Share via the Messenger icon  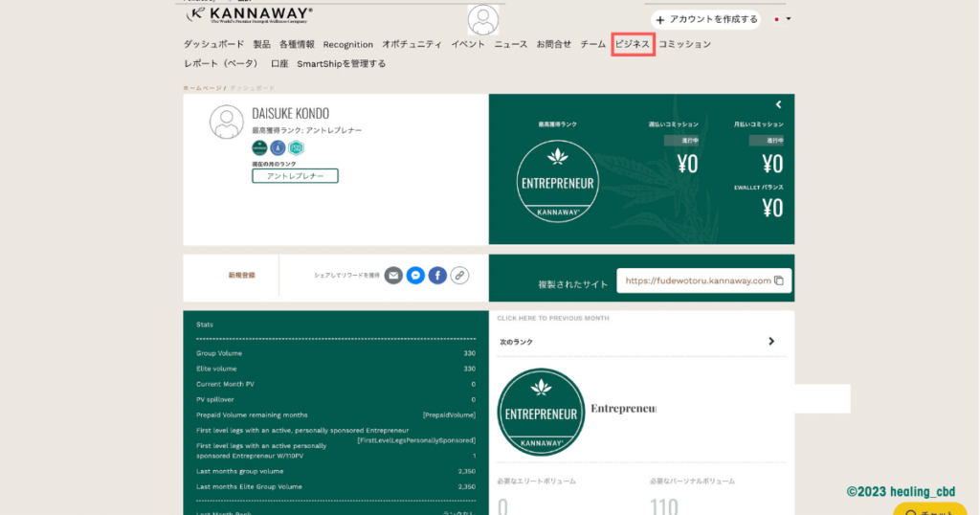tap(415, 275)
